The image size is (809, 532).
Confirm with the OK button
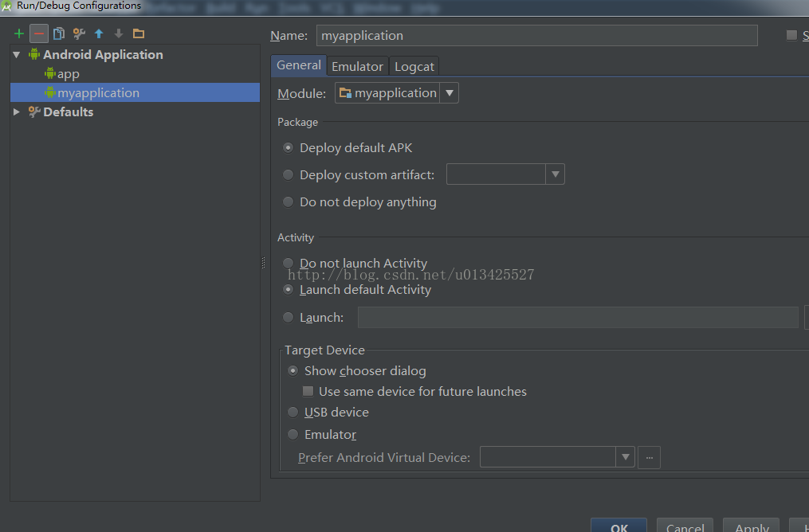(x=619, y=526)
